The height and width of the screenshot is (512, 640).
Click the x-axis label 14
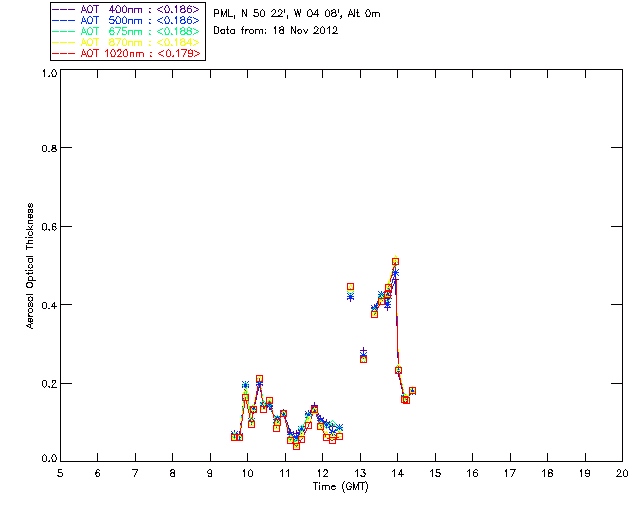(x=398, y=473)
